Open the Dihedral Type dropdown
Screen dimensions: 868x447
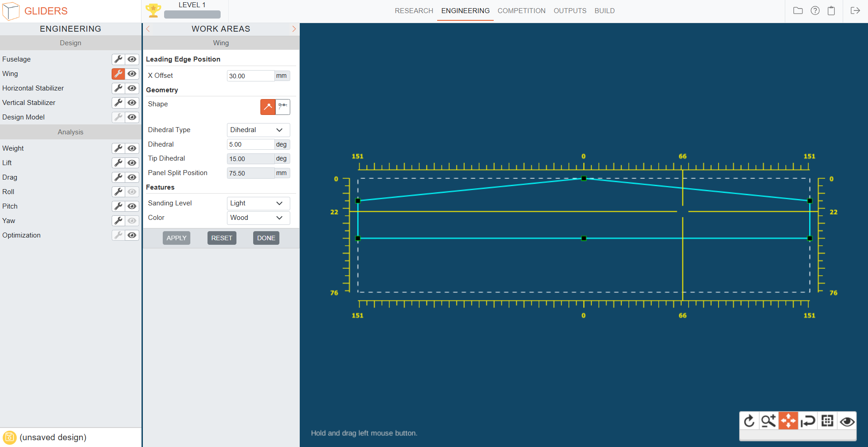(x=258, y=130)
